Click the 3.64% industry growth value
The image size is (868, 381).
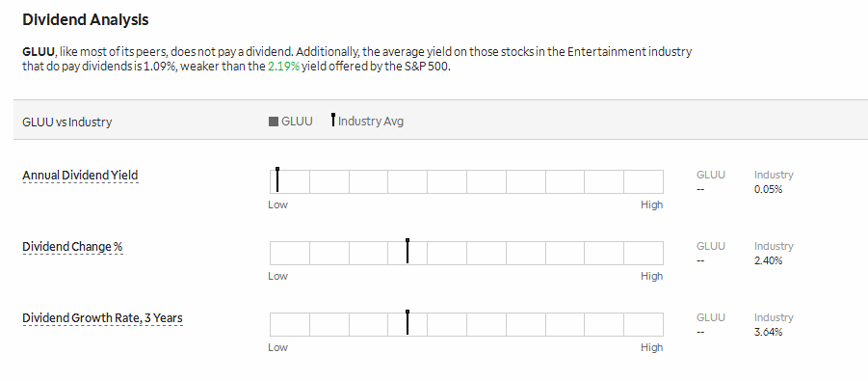(769, 333)
